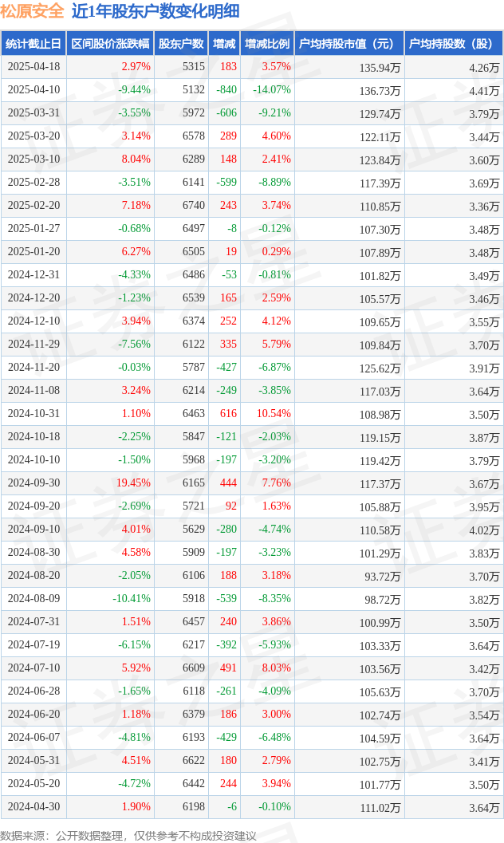Click the 股东户数 column header
Screen dimensions: 504x843
click(x=181, y=44)
